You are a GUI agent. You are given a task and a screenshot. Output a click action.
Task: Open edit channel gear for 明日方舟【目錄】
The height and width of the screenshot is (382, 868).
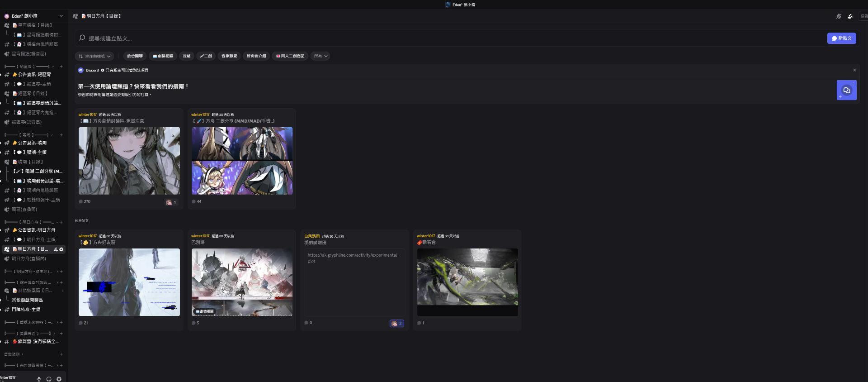point(61,249)
